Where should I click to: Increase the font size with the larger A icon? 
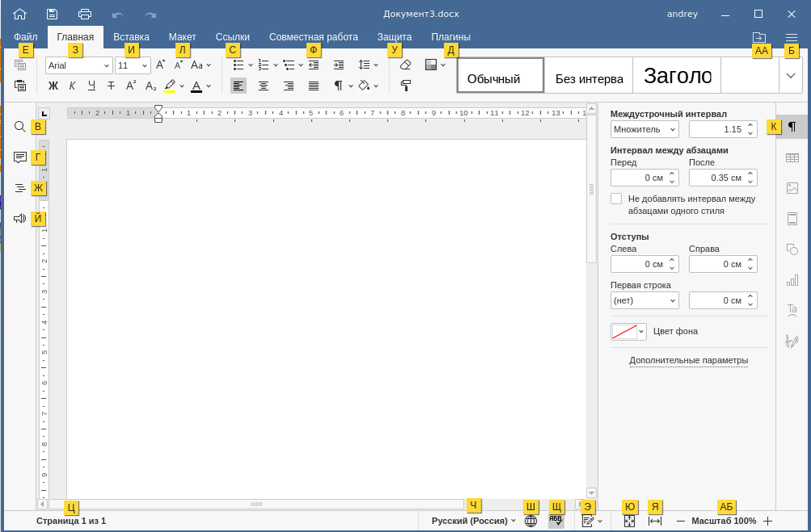click(x=160, y=65)
